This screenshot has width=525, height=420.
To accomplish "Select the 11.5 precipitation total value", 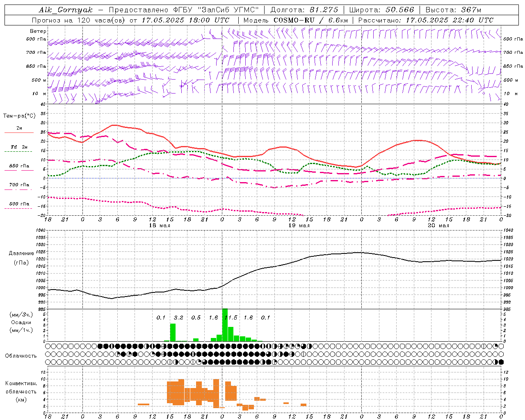I will (231, 318).
